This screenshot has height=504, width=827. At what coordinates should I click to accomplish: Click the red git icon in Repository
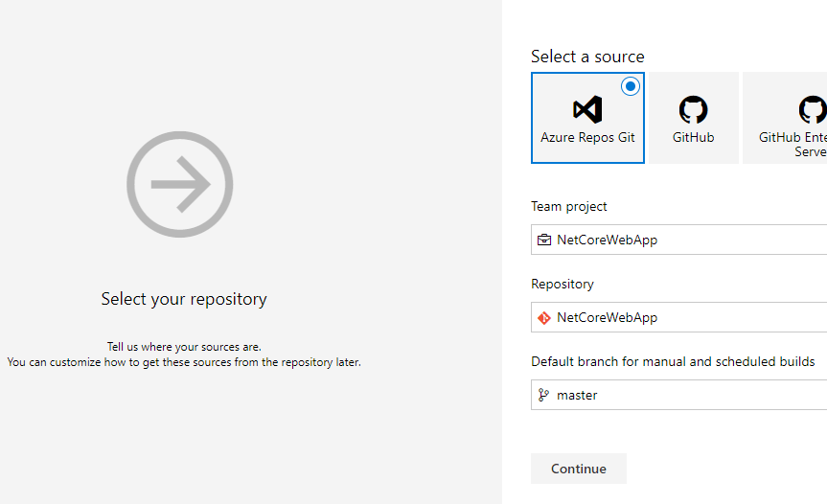[x=544, y=317]
